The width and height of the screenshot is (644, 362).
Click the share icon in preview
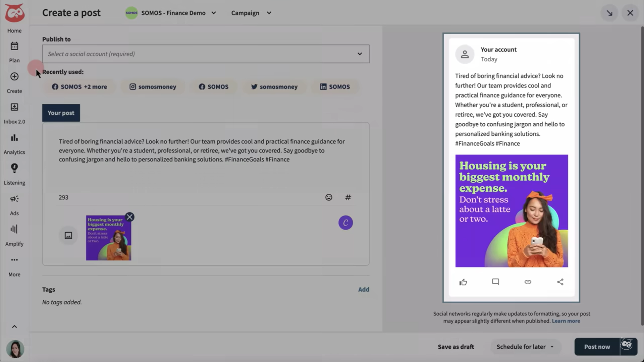pos(560,282)
